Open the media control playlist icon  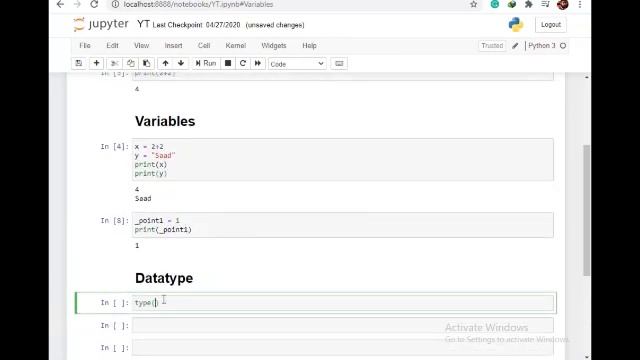tap(545, 4)
